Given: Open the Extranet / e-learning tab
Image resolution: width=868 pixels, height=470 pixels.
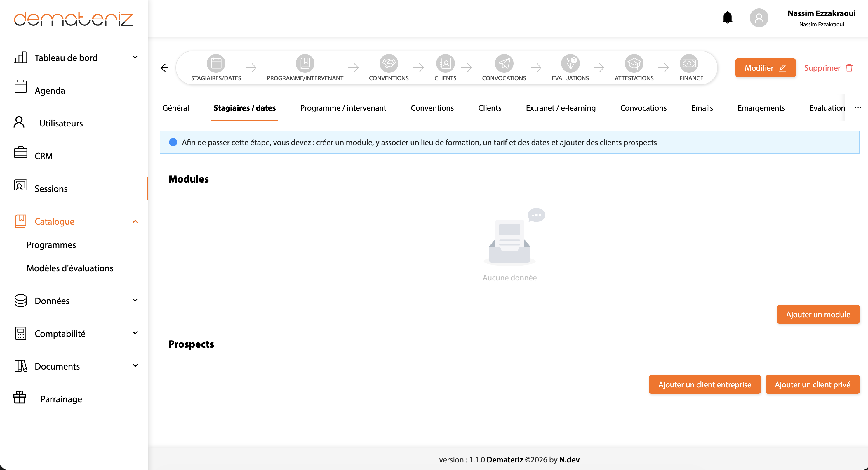Looking at the screenshot, I should point(561,108).
